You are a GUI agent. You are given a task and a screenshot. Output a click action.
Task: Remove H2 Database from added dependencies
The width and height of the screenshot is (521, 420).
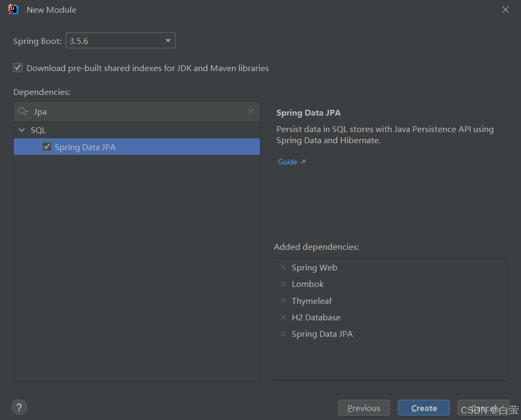tap(283, 317)
